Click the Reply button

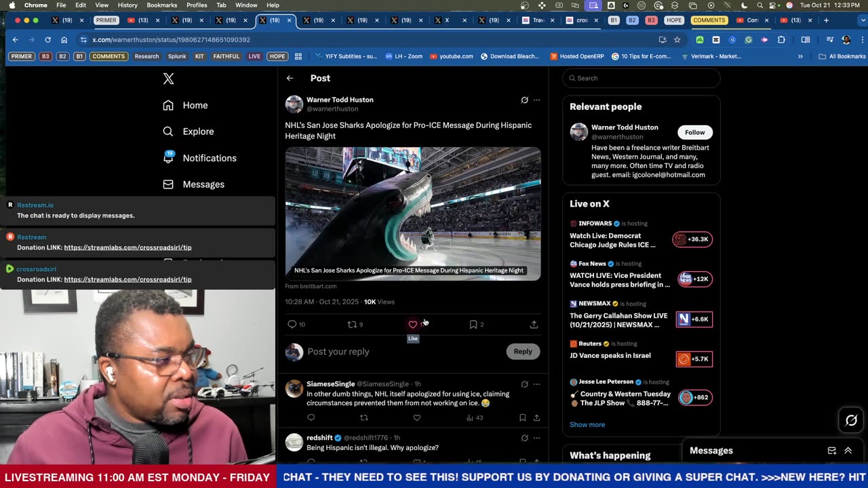(x=522, y=351)
